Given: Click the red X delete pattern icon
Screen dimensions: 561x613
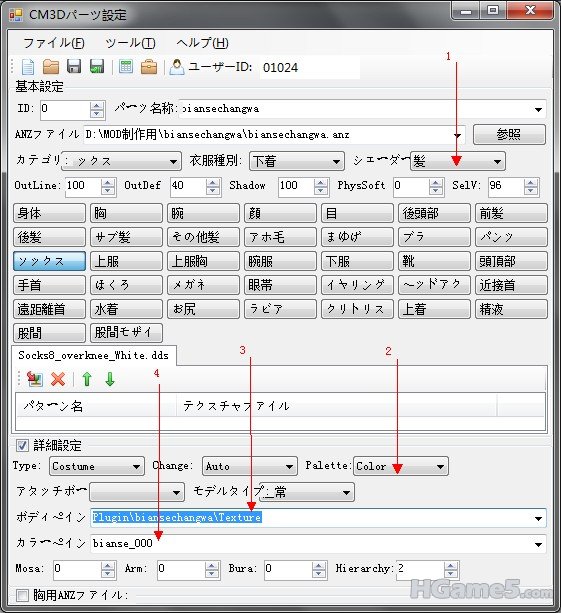Looking at the screenshot, I should pyautogui.click(x=58, y=379).
